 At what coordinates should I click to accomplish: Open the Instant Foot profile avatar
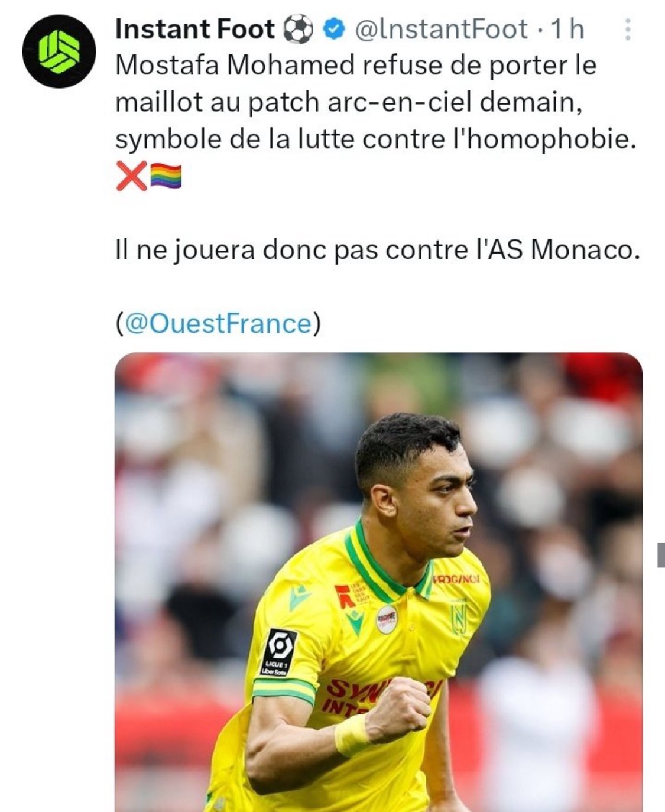(x=59, y=51)
